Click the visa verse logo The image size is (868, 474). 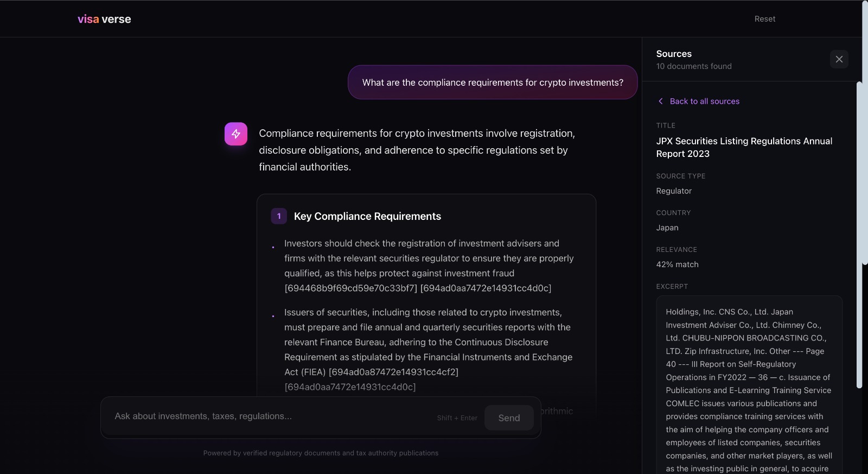[x=104, y=19]
